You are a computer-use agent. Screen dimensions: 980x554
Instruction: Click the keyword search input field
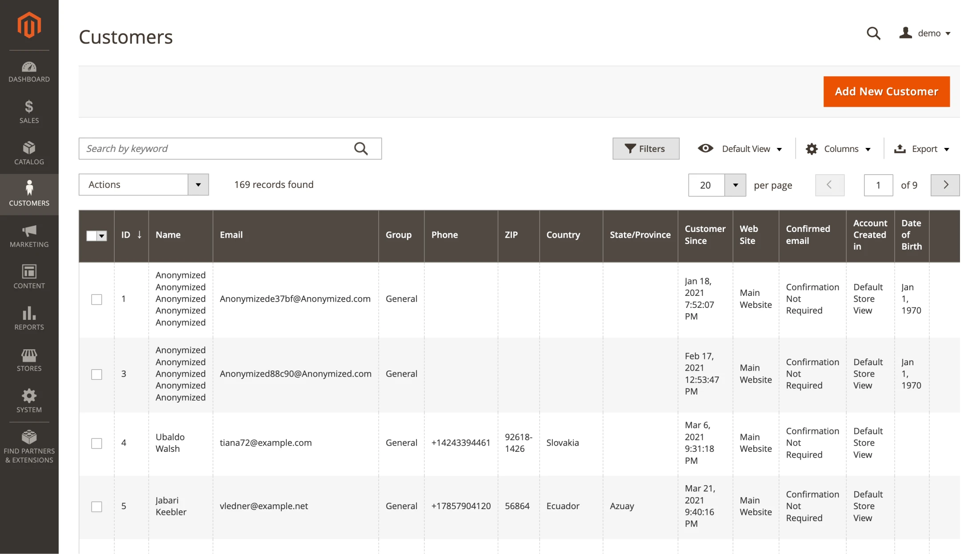point(213,148)
